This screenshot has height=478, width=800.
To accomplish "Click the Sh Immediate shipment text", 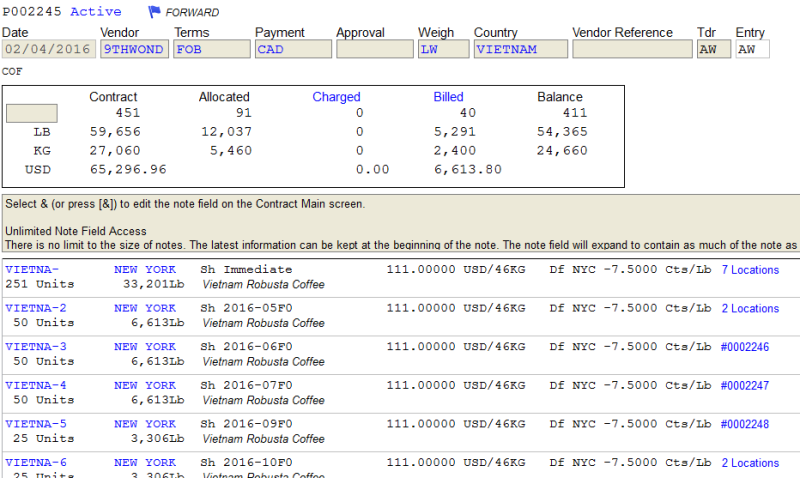I will [246, 269].
